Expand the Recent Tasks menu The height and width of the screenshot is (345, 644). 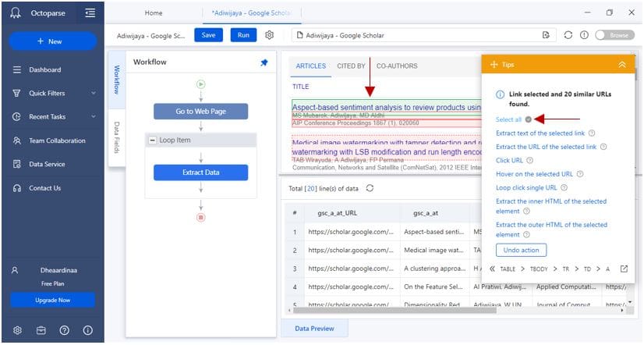pyautogui.click(x=94, y=117)
